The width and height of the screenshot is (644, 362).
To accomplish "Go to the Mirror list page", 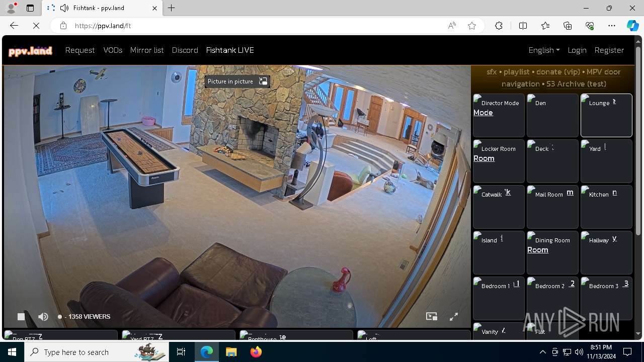I will coord(147,50).
